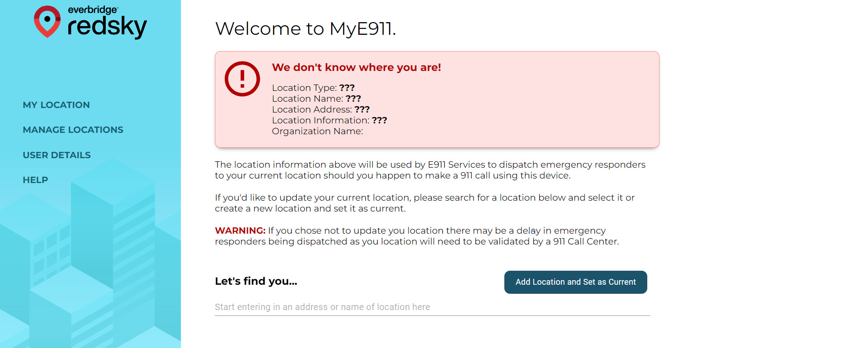Viewport: 868px width, 348px height.
Task: Click the 'We don't know where you are!' title
Action: (x=356, y=67)
